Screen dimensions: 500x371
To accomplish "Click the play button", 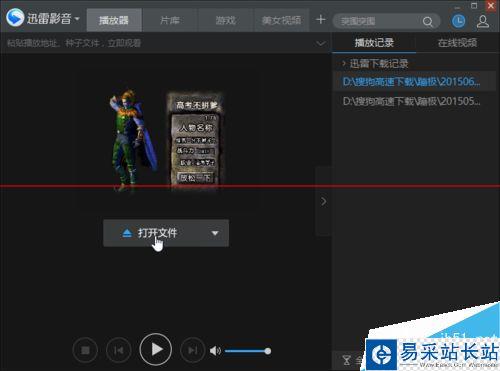I will (156, 349).
